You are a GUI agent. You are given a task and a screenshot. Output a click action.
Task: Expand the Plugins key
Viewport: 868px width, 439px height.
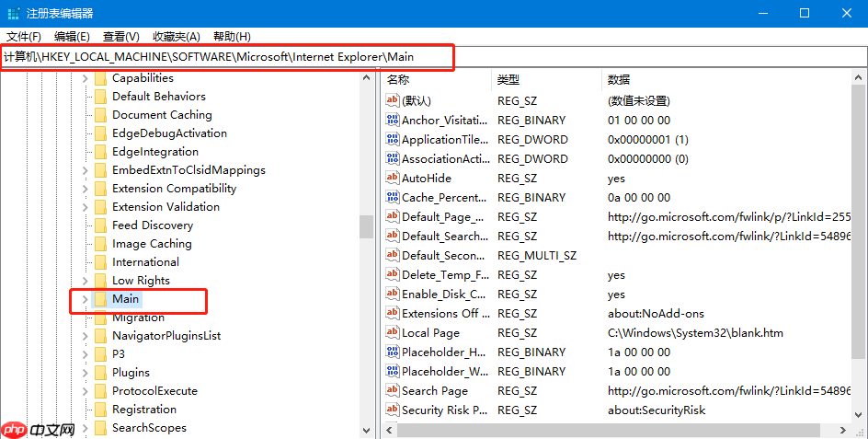[86, 373]
